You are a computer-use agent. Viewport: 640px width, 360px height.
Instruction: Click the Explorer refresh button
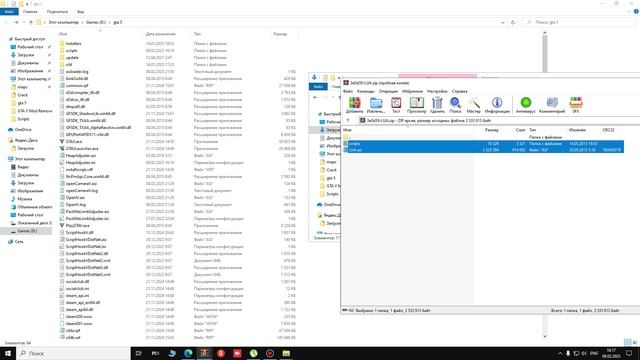tap(513, 22)
